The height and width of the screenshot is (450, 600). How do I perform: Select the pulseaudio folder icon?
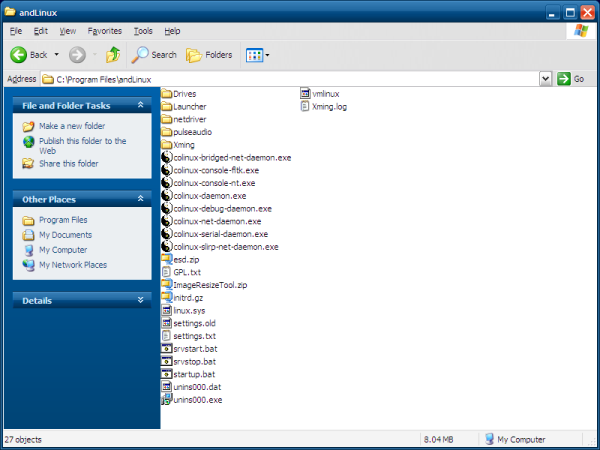166,132
